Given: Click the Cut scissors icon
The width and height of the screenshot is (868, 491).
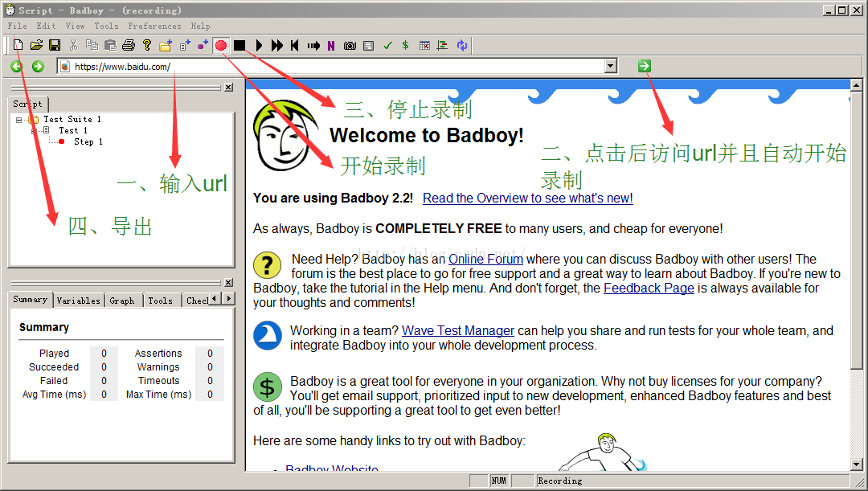Looking at the screenshot, I should click(73, 45).
